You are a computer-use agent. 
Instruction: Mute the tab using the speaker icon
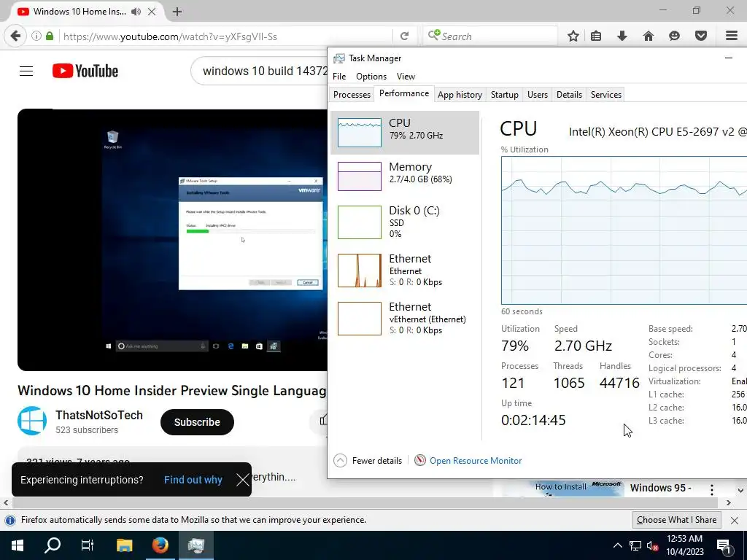[136, 12]
